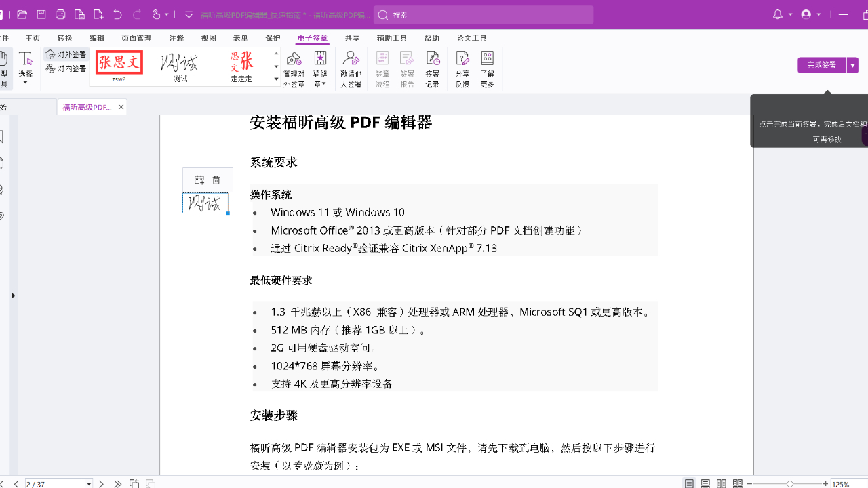The height and width of the screenshot is (488, 868).
Task: Click the 邀请他人签署 icon
Action: [351, 68]
